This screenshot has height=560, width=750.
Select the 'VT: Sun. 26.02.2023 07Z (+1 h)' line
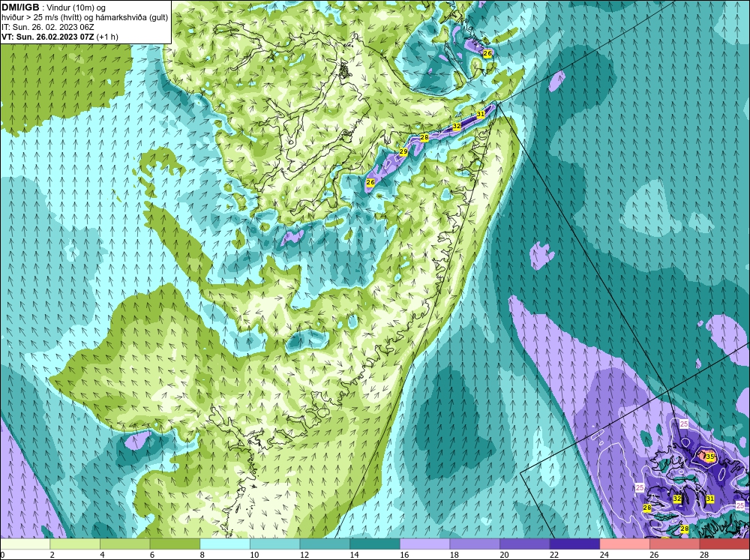pos(60,36)
